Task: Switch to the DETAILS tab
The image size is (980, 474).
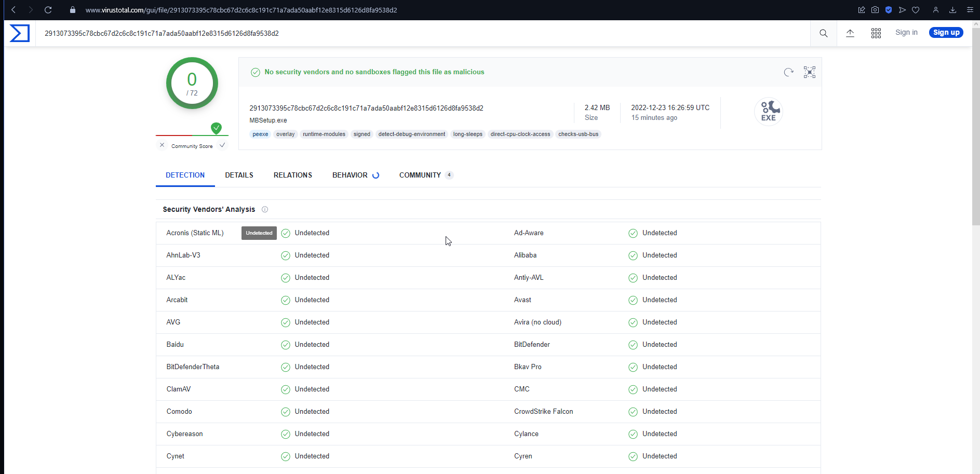Action: point(239,175)
